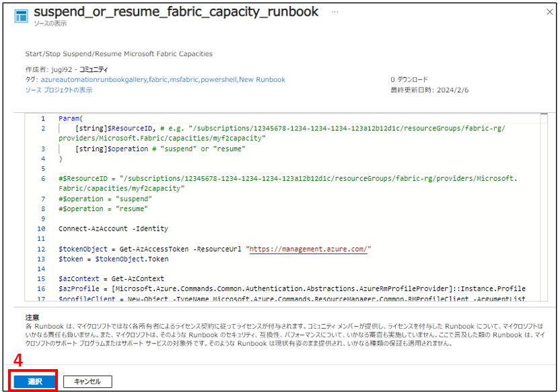This screenshot has width=560, height=392.
Task: Click code line 1 'Param('
Action: click(x=71, y=118)
